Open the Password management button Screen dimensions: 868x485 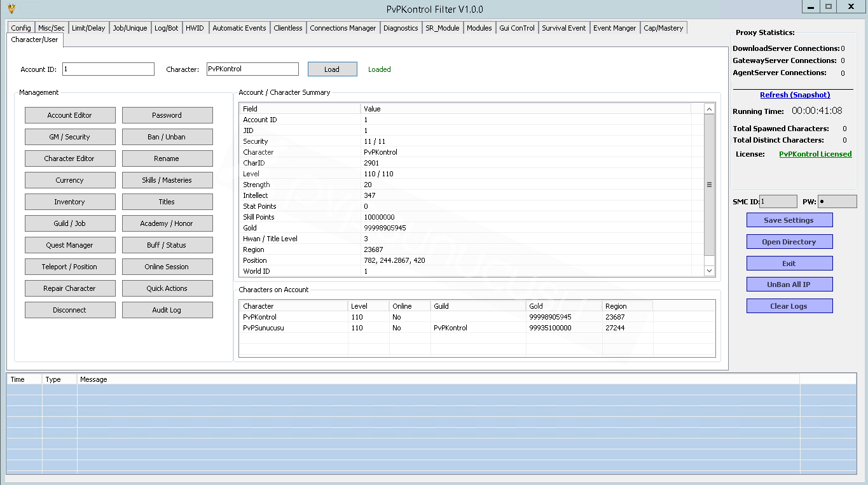(x=167, y=115)
